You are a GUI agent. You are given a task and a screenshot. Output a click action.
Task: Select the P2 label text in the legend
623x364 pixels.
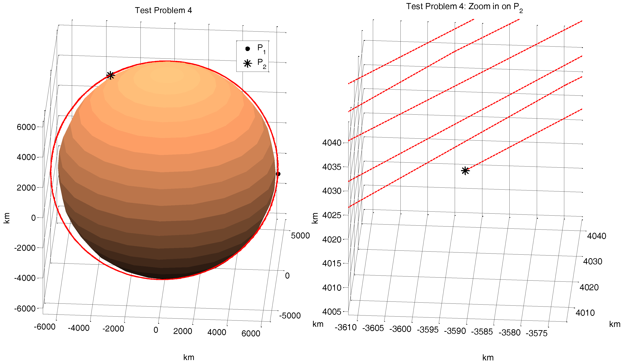pos(261,63)
